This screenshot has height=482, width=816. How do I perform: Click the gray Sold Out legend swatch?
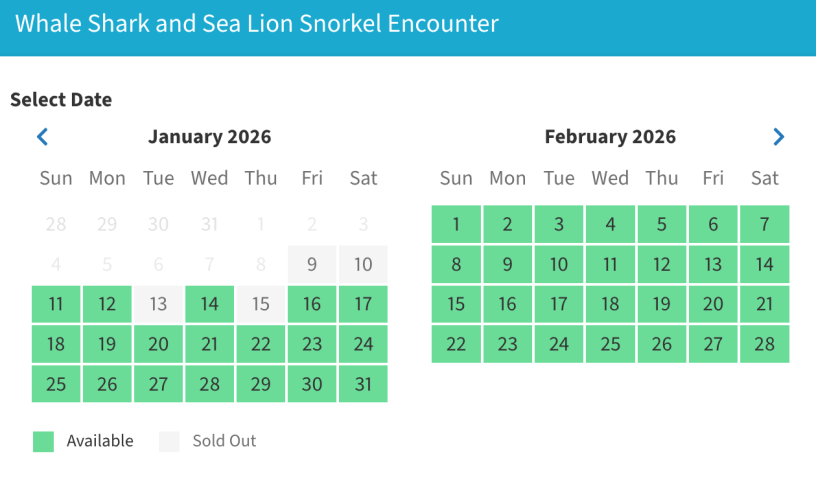169,441
